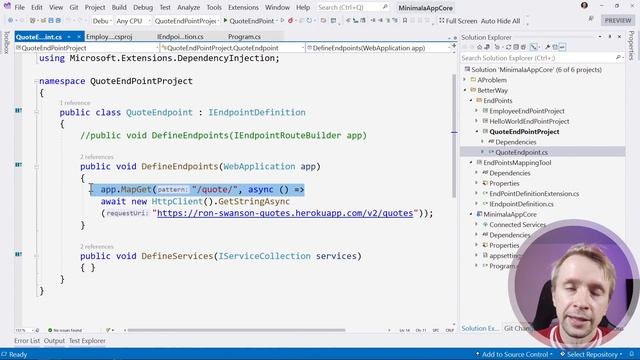The width and height of the screenshot is (640, 360).
Task: Switch to Program.cs tab
Action: click(244, 37)
